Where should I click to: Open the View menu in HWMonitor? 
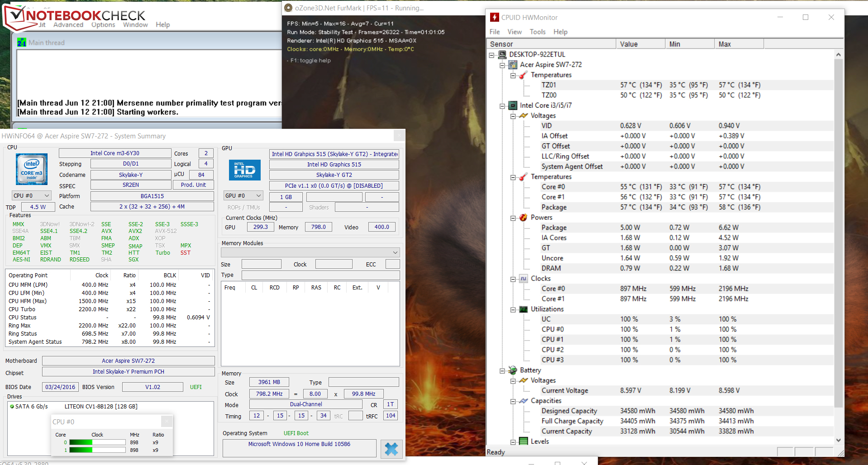515,32
